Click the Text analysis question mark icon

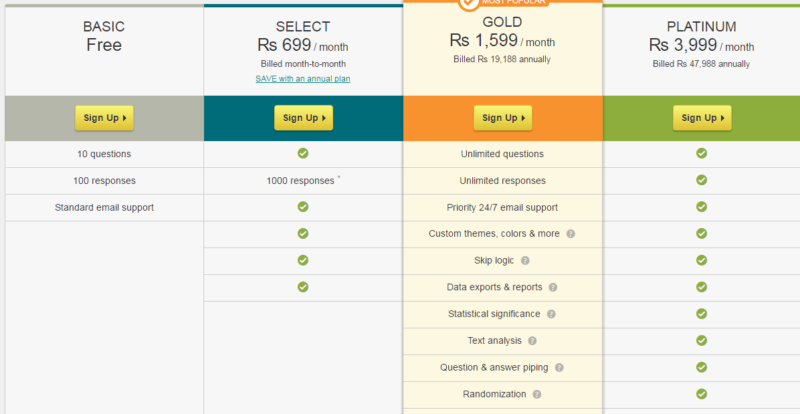(532, 340)
